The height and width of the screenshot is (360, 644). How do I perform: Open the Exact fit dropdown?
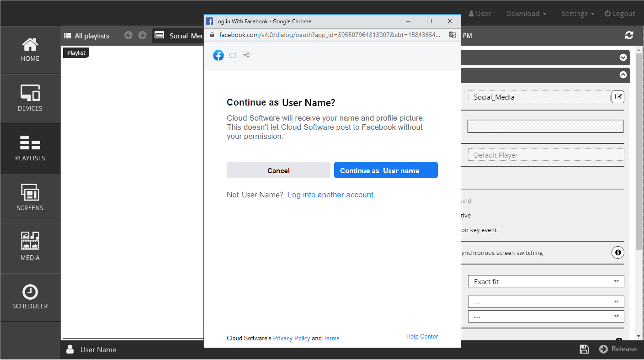[x=546, y=281]
